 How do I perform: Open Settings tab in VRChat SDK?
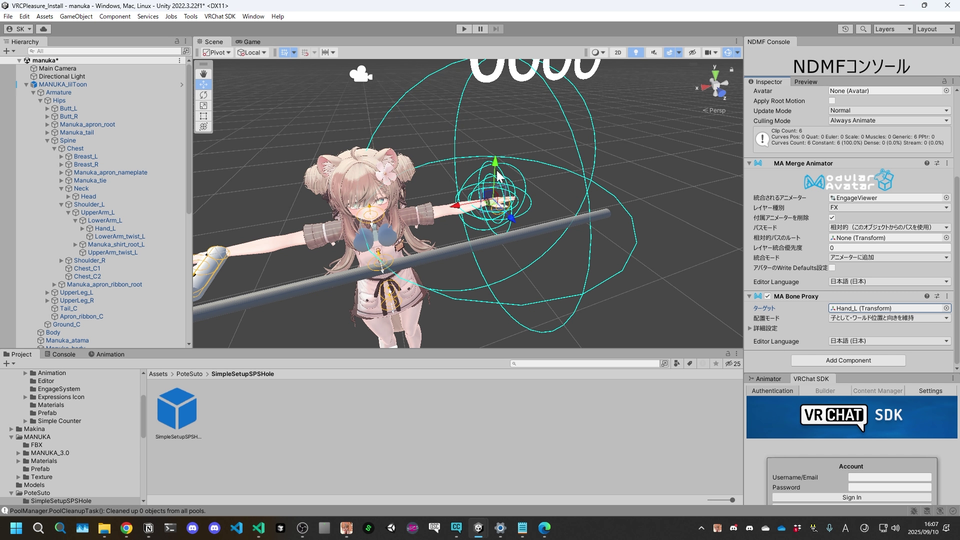click(x=930, y=391)
